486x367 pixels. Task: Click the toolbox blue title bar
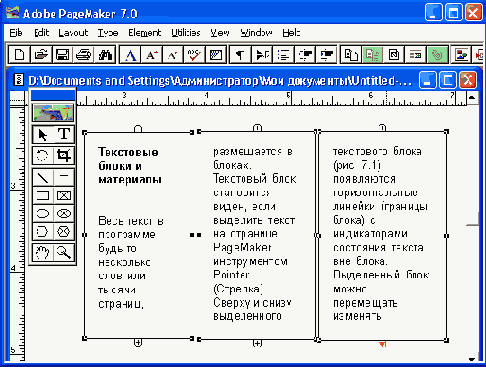click(x=53, y=95)
